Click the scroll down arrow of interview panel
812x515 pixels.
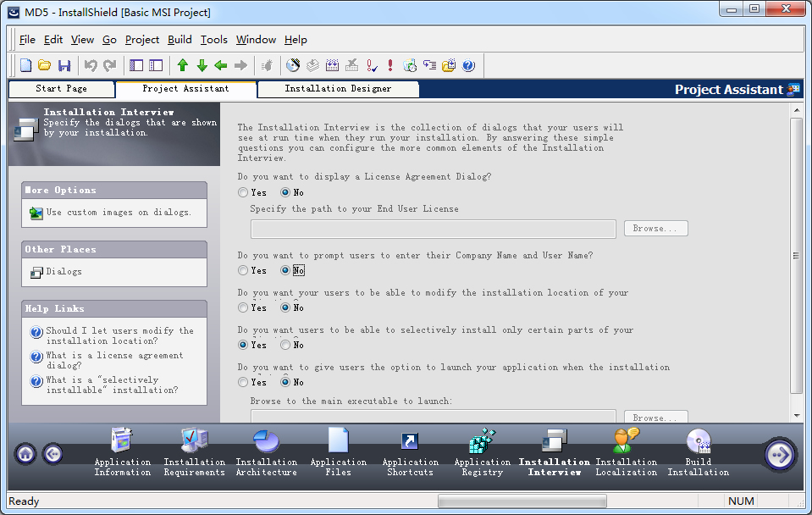click(x=796, y=416)
